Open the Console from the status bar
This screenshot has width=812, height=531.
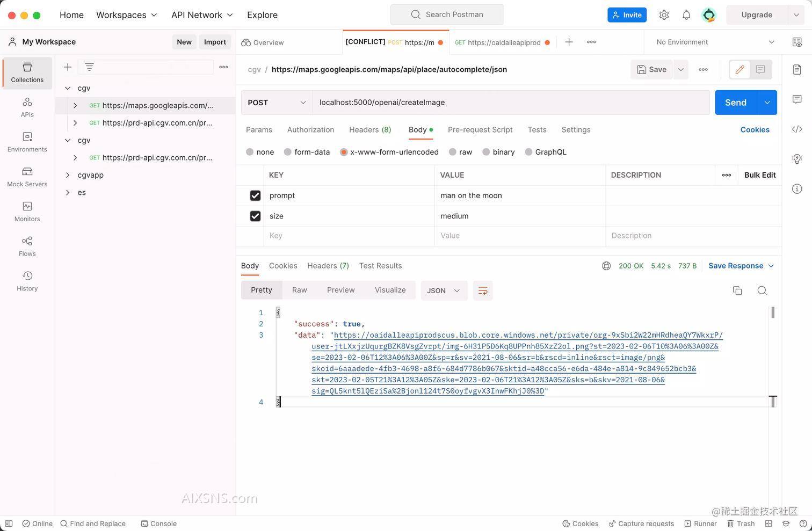tap(159, 523)
